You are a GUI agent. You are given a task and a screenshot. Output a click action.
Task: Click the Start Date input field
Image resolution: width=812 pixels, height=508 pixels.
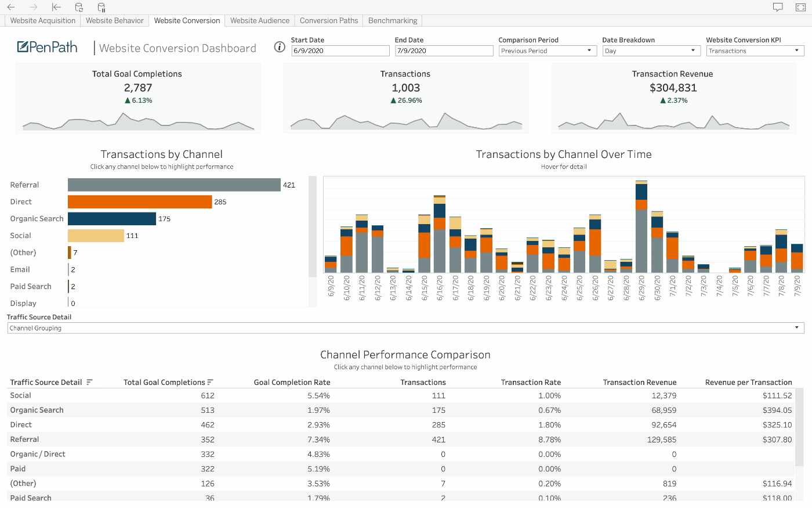point(340,51)
